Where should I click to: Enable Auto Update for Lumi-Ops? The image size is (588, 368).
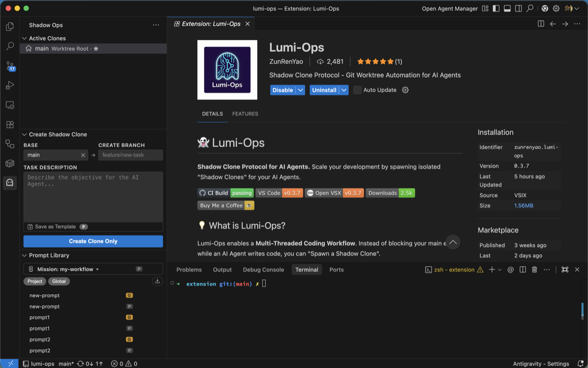point(357,90)
